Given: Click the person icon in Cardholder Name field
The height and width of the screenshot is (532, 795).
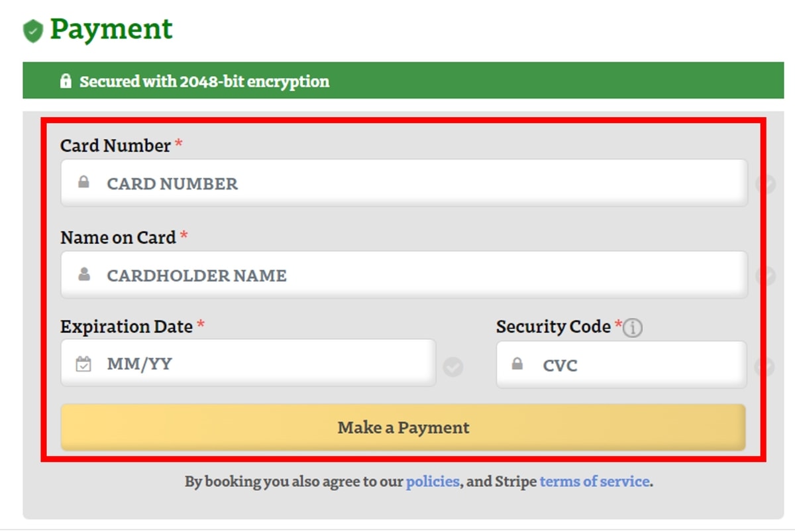Looking at the screenshot, I should (83, 274).
